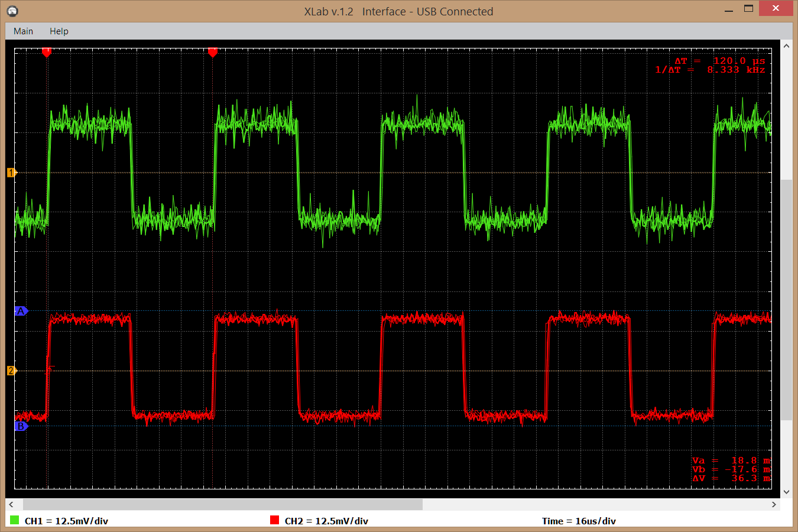Maximize the XLab window

748,9
